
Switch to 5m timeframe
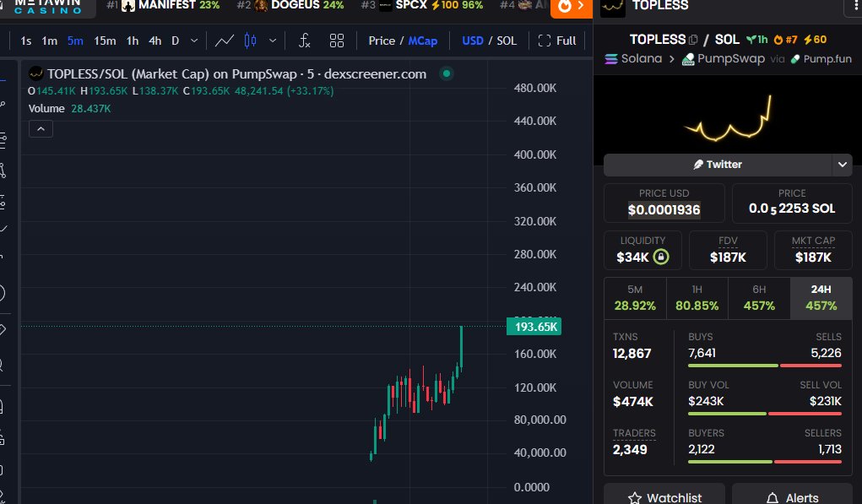(x=75, y=41)
